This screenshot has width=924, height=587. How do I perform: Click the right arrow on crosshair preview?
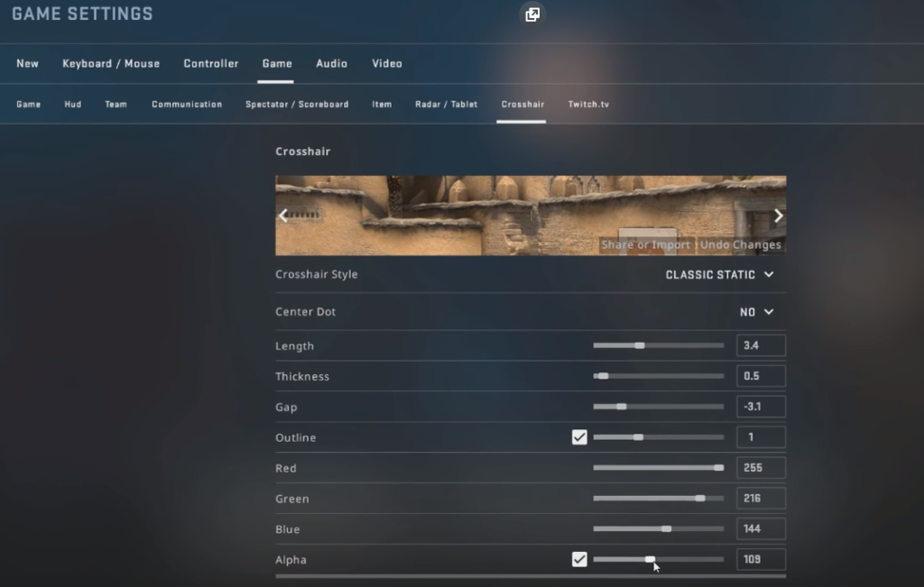coord(778,216)
